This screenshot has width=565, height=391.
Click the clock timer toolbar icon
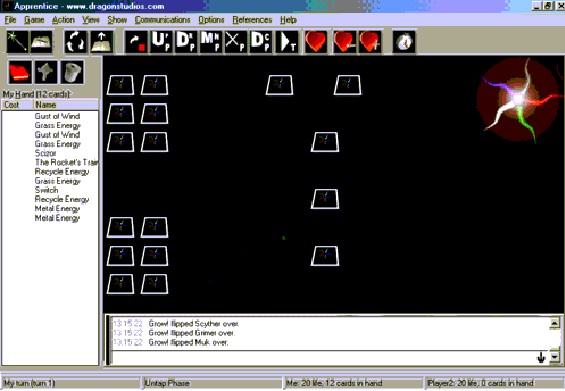pos(404,42)
